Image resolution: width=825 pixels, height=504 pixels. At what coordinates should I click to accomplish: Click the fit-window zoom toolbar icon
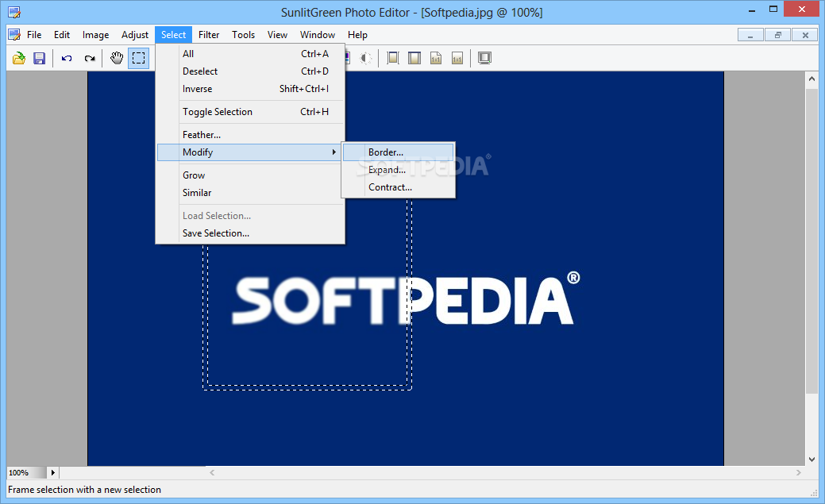414,58
